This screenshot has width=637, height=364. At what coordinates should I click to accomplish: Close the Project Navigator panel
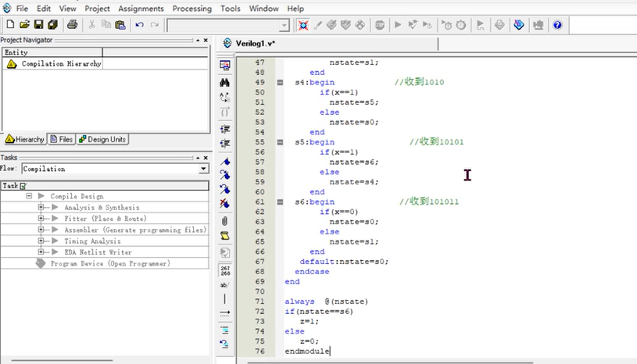click(206, 40)
